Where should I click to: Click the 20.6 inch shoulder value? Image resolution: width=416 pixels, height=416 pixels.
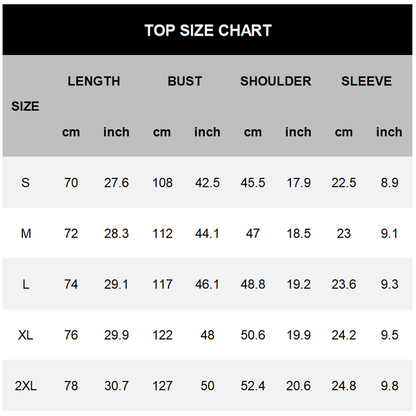tap(298, 386)
